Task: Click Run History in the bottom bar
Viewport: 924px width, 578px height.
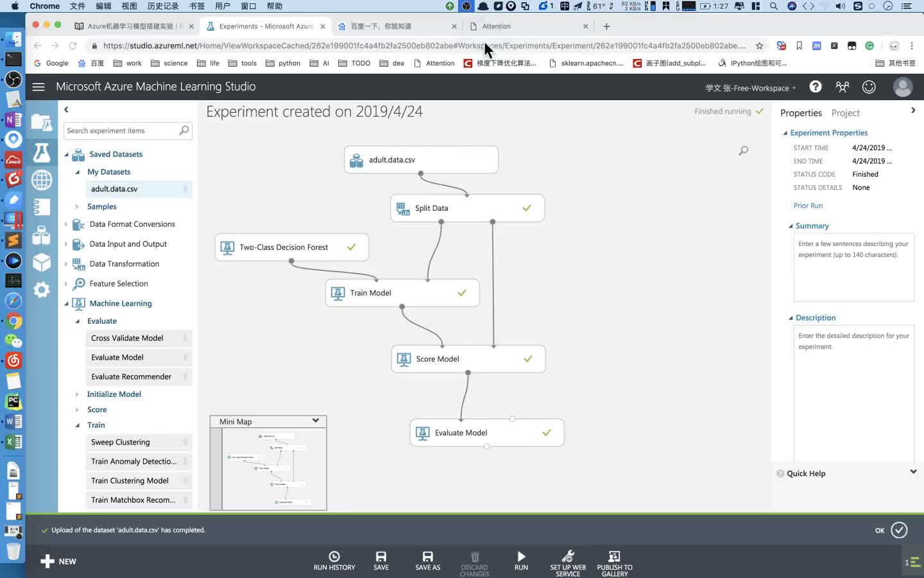Action: (x=334, y=561)
